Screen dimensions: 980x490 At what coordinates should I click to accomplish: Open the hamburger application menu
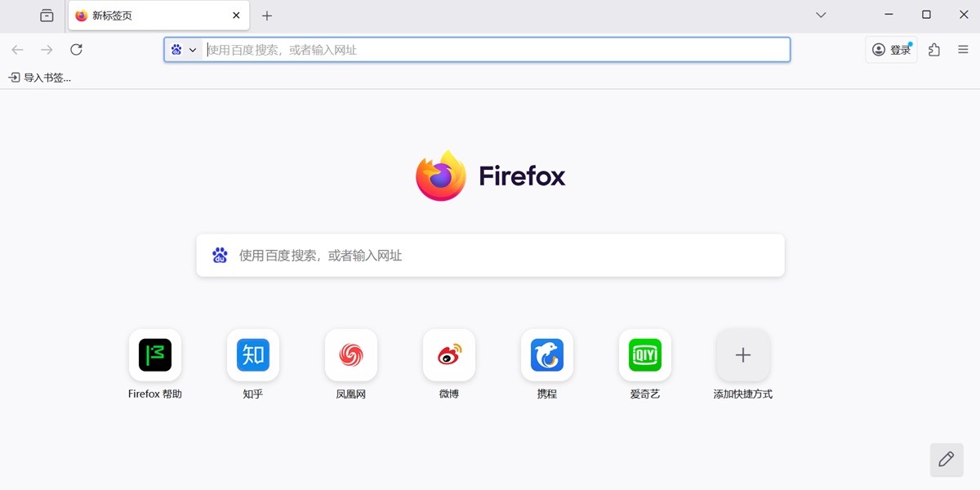[963, 50]
